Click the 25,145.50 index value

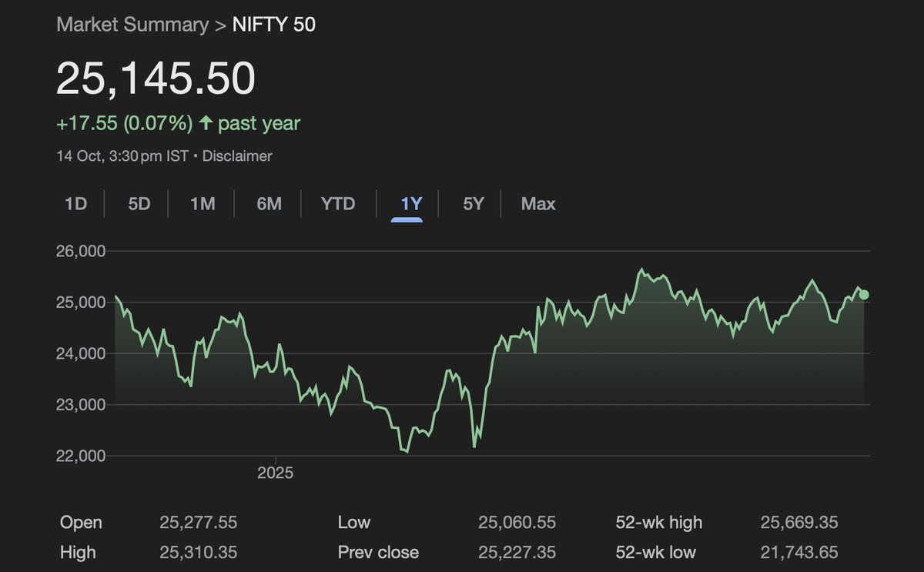click(x=156, y=79)
